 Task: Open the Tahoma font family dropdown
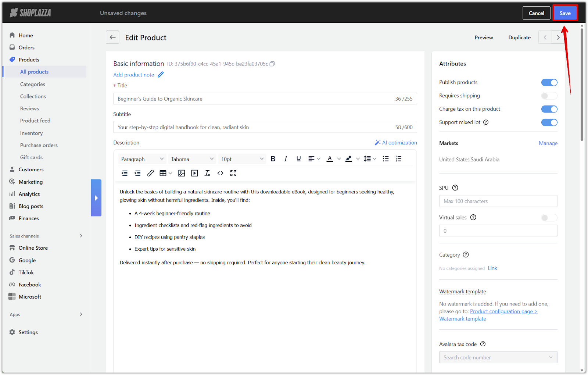coord(192,159)
